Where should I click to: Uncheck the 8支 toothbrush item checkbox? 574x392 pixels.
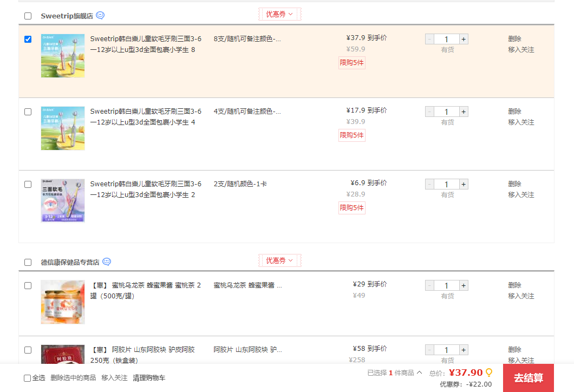(28, 39)
